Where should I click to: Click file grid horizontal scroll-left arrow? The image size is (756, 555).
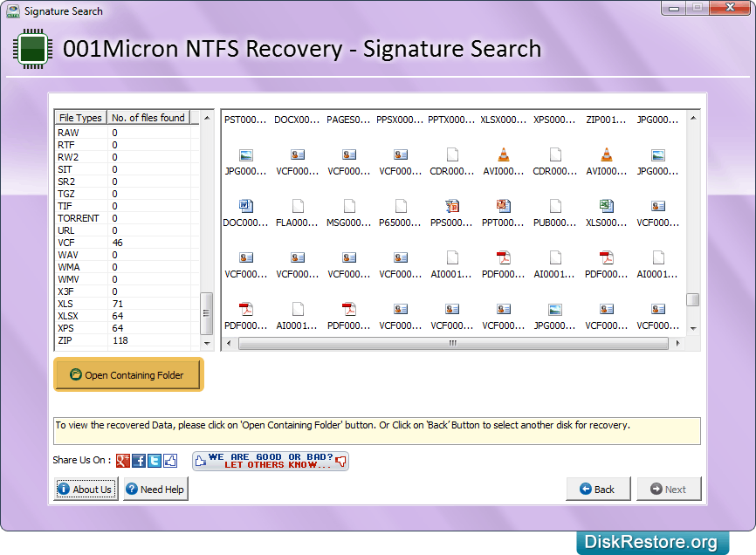click(229, 343)
